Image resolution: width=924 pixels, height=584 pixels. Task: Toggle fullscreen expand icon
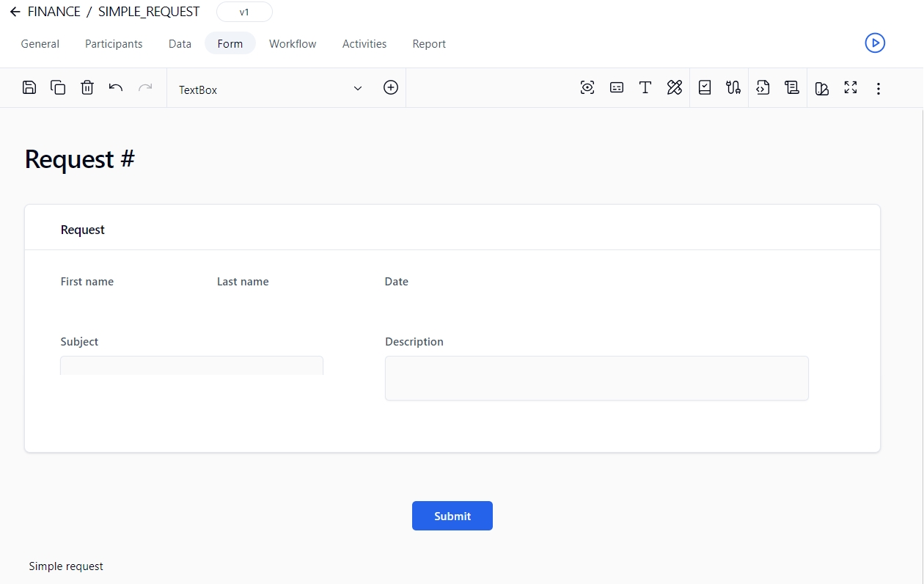(851, 88)
